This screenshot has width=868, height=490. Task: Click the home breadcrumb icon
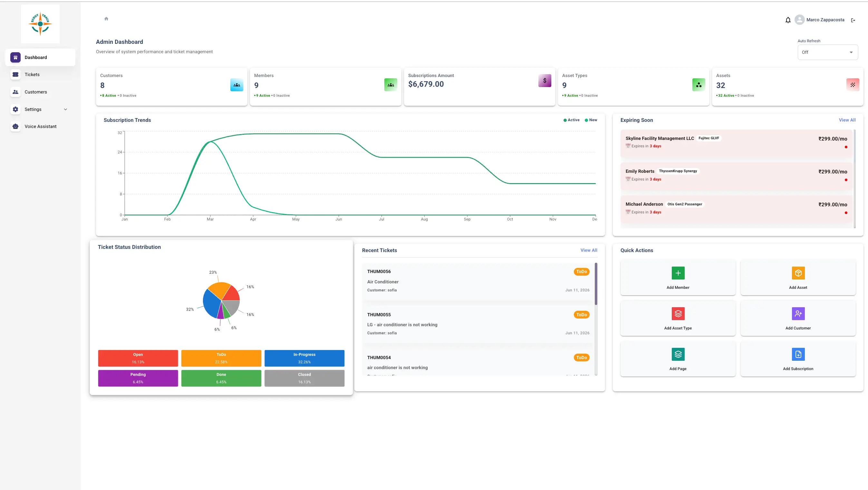(x=106, y=19)
